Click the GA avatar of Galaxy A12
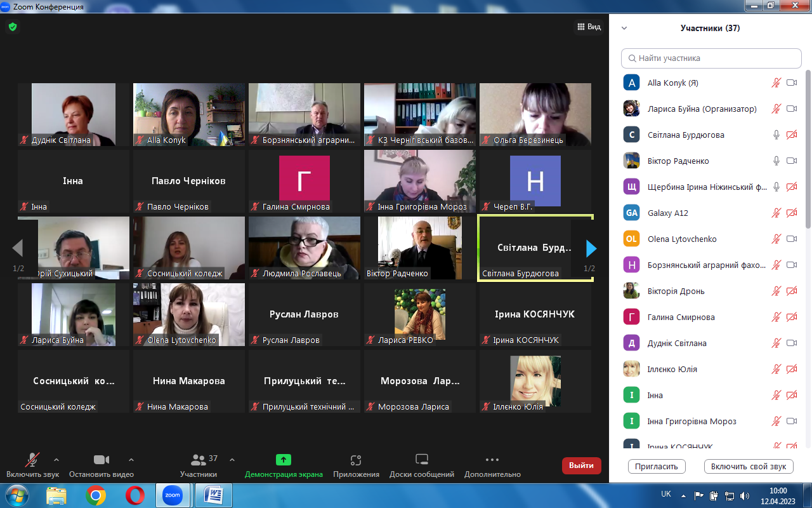This screenshot has width=812, height=508. (x=631, y=213)
